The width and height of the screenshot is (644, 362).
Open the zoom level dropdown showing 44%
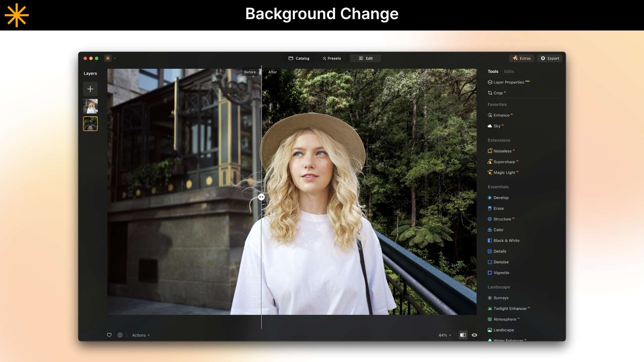(x=444, y=335)
